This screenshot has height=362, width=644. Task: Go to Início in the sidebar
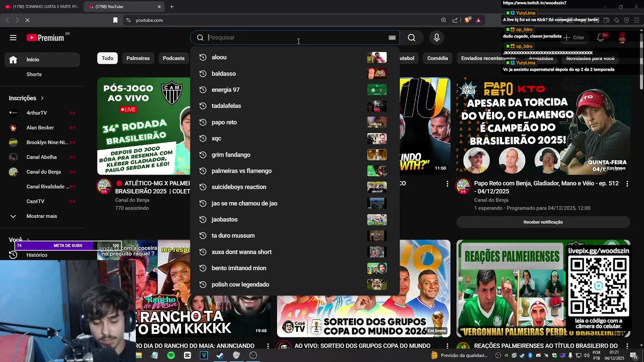pos(42,59)
